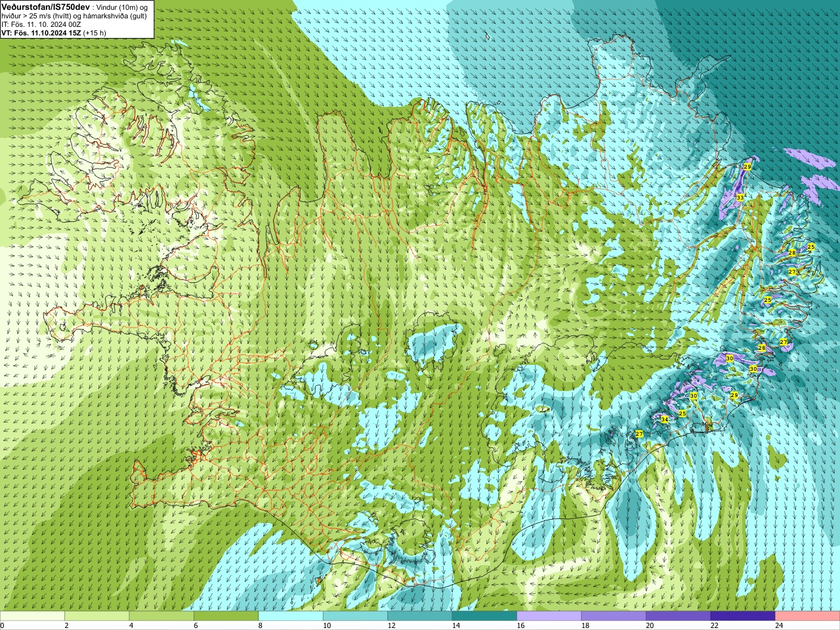
Task: Click the 0–2 m/s pale yellow legend swatch
Action: tap(32, 616)
